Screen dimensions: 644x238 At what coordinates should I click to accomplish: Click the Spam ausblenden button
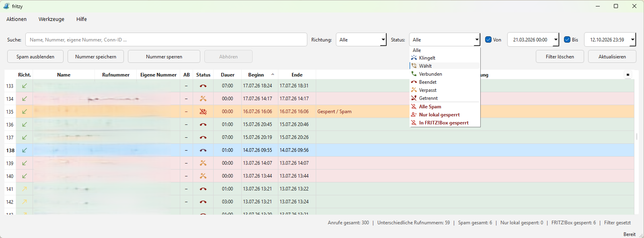click(35, 57)
